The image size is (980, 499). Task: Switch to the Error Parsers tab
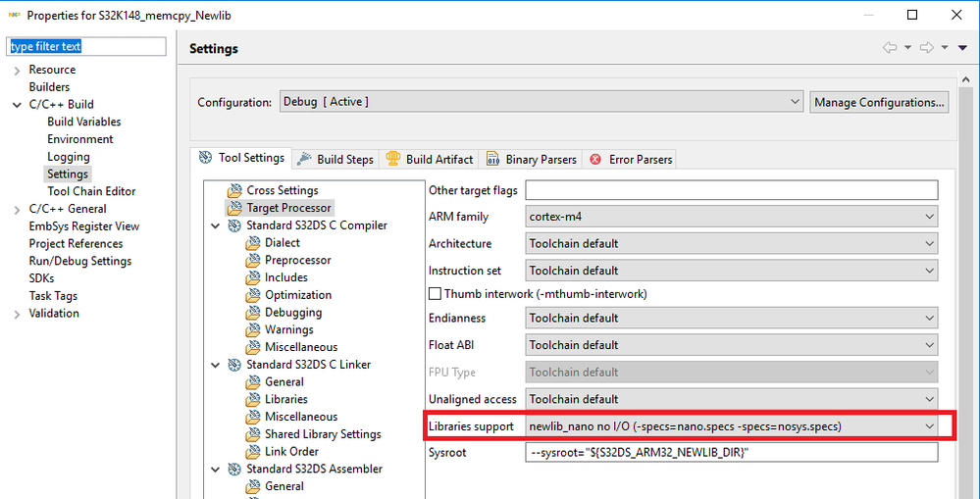tap(631, 159)
